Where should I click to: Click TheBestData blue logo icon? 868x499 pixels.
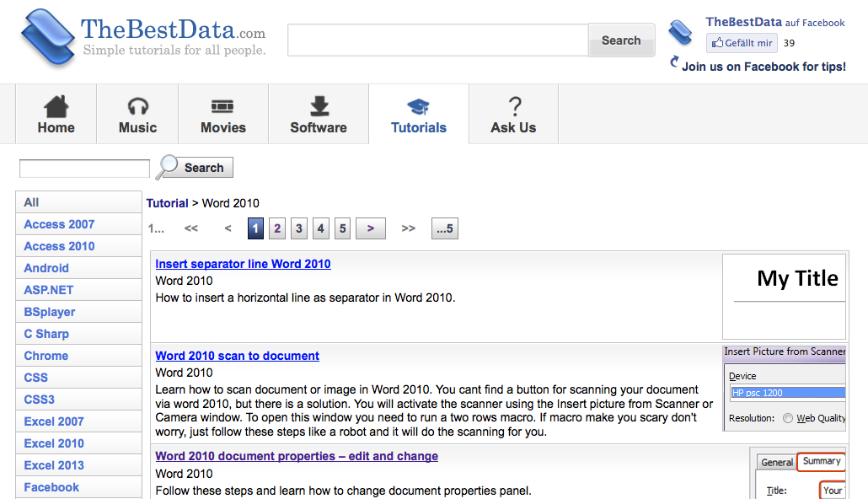point(48,38)
